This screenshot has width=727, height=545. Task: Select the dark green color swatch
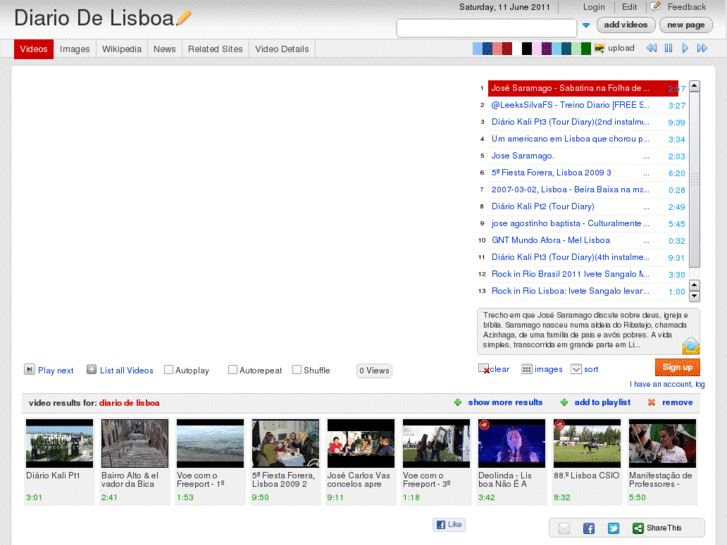pyautogui.click(x=586, y=48)
